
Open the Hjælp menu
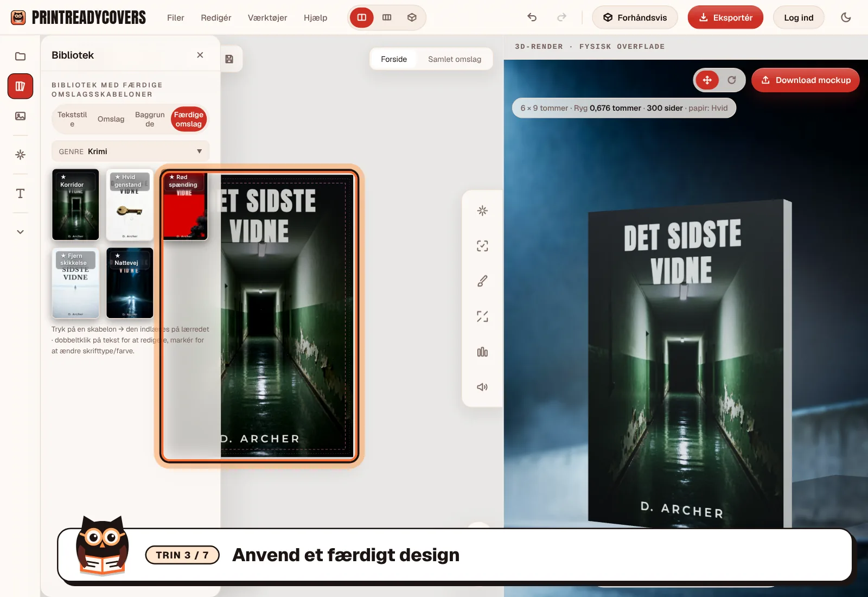(x=315, y=17)
